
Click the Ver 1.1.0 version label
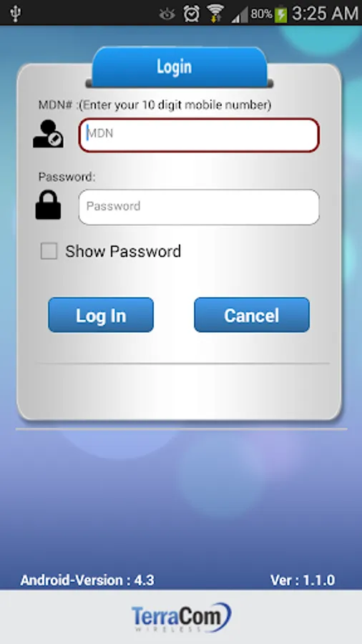pos(303,580)
